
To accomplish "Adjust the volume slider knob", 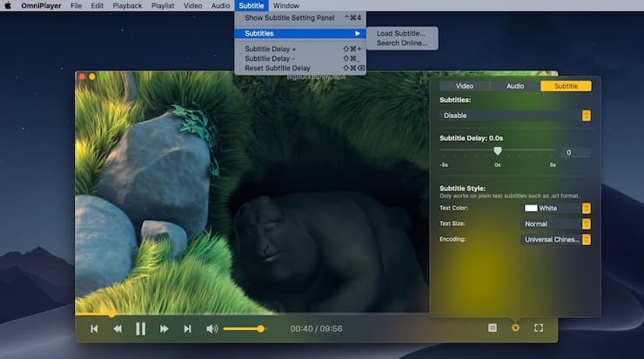I will pyautogui.click(x=260, y=329).
